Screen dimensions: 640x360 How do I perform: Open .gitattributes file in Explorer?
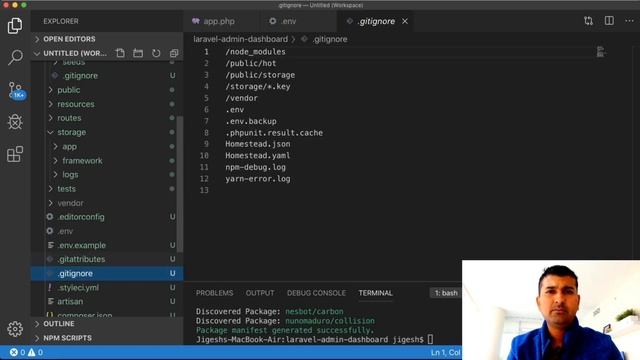[107, 259]
